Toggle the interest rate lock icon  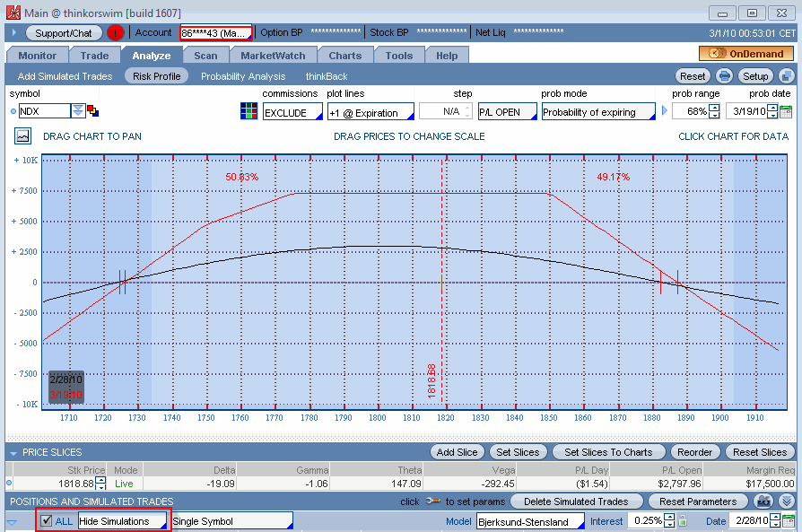tap(682, 521)
